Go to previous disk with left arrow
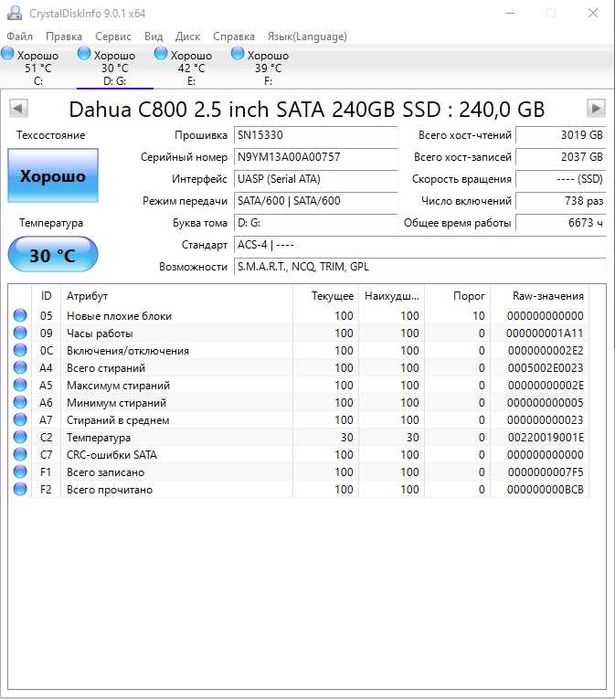615x699 pixels. coord(18,108)
